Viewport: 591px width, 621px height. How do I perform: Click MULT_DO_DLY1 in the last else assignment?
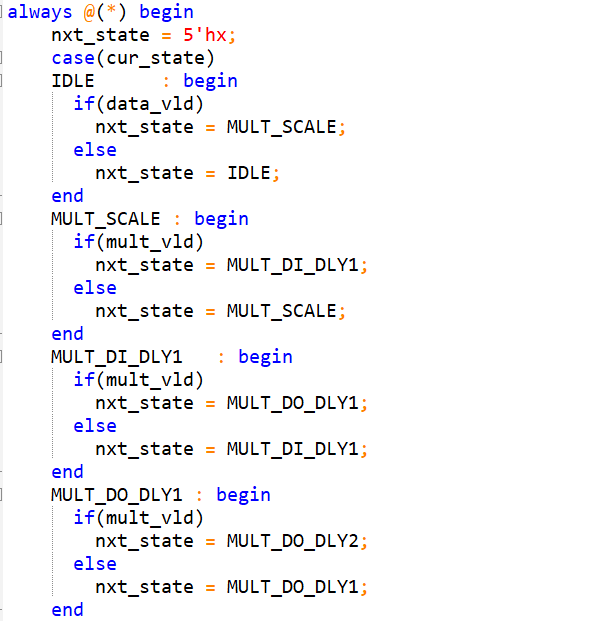pos(292,587)
